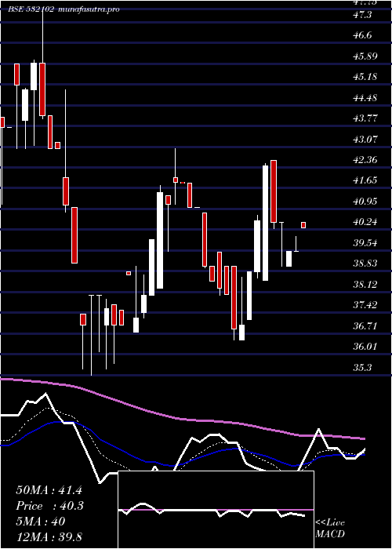Screen dimensions: 392x549
Task: Select the 41.65 price axis label
Action: pos(365,180)
